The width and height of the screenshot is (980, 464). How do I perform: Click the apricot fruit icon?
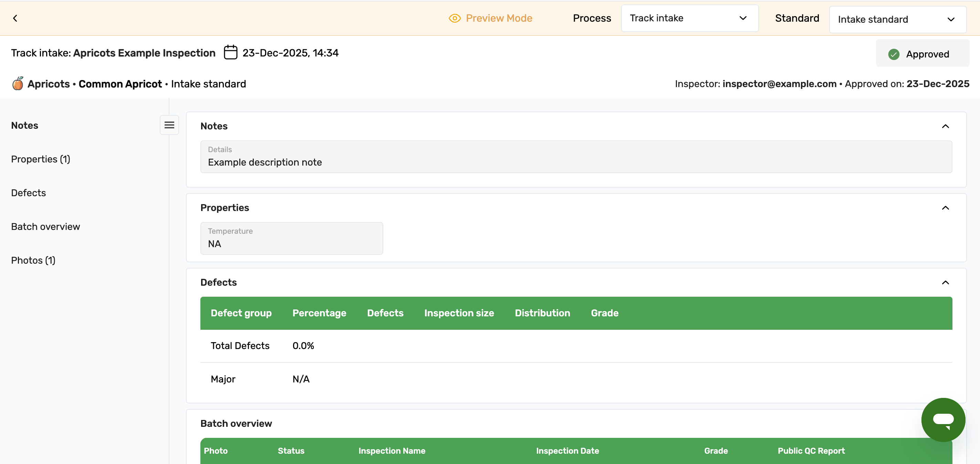click(x=18, y=84)
